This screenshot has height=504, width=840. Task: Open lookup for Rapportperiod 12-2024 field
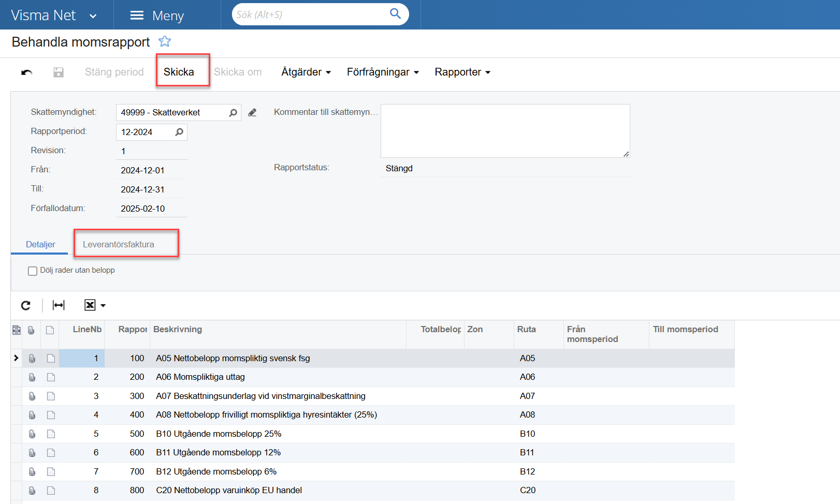click(179, 132)
